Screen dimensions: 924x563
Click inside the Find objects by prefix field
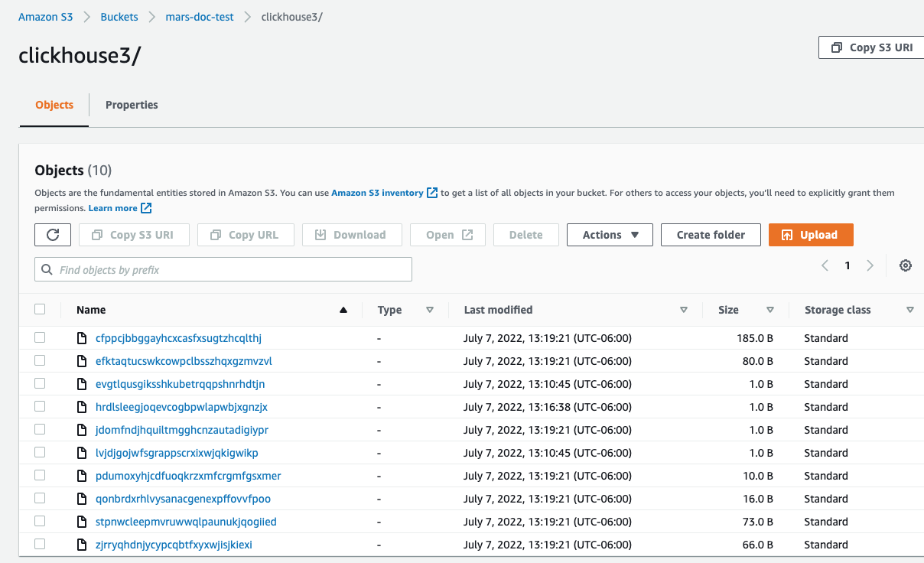[222, 269]
